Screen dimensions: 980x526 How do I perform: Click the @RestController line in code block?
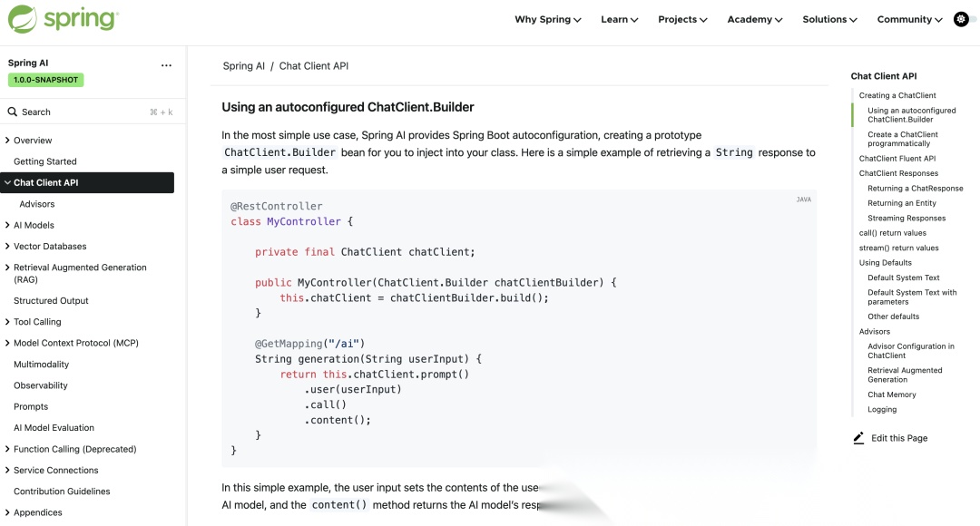pyautogui.click(x=276, y=206)
